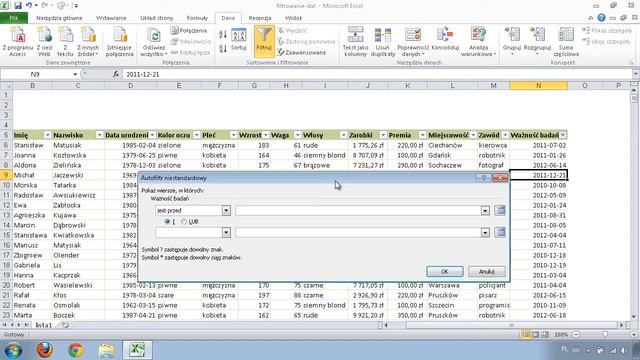Open the Nazwisko column filter dropdown
This screenshot has width=640, height=360.
99,135
